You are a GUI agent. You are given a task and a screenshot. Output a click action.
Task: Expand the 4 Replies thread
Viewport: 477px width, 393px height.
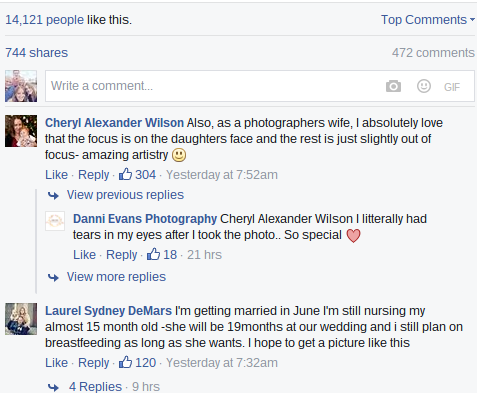click(x=95, y=387)
